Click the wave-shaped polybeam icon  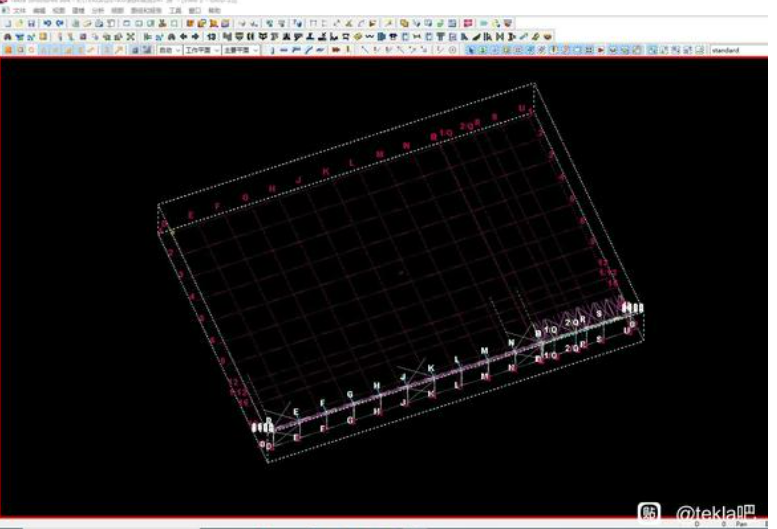tap(370, 37)
